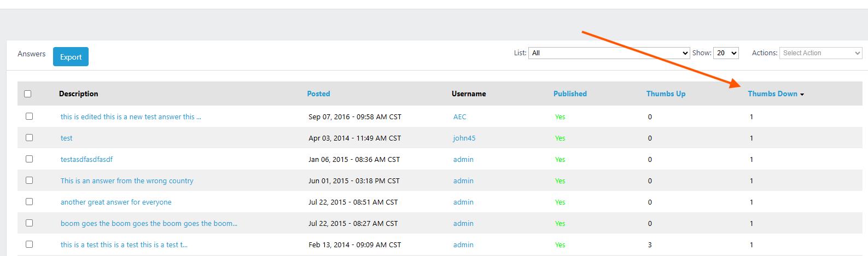
Task: Click admin username in testasdfasdfasdf row
Action: point(463,160)
